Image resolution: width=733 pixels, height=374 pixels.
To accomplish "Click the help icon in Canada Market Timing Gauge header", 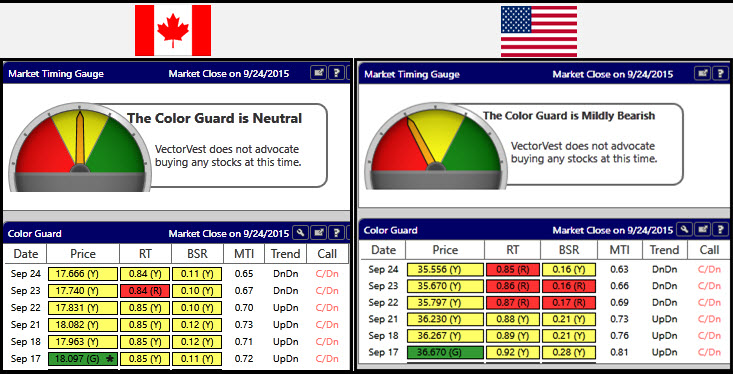I will pos(336,73).
